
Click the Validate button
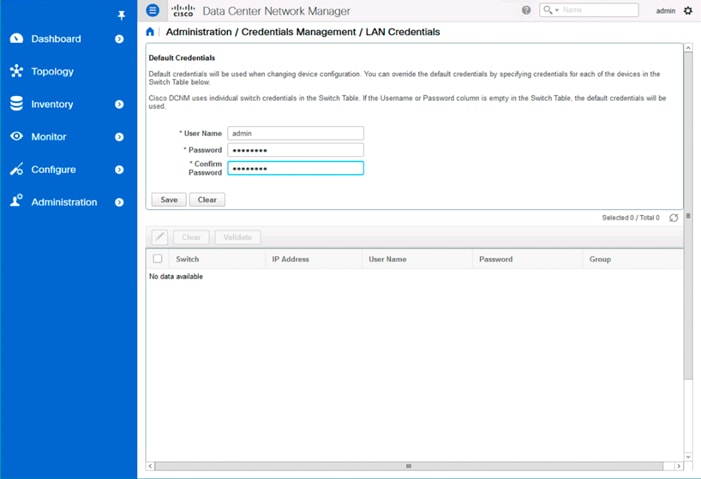click(237, 237)
